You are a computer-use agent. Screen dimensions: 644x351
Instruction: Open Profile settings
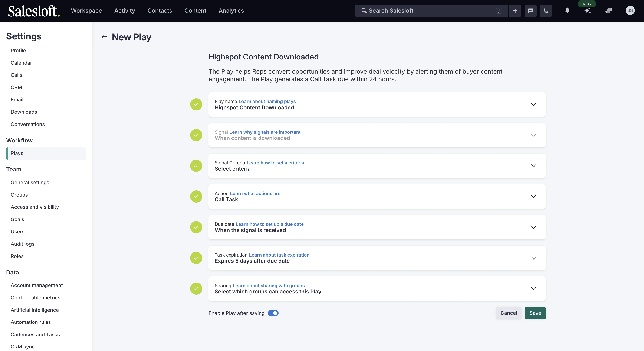(x=18, y=51)
